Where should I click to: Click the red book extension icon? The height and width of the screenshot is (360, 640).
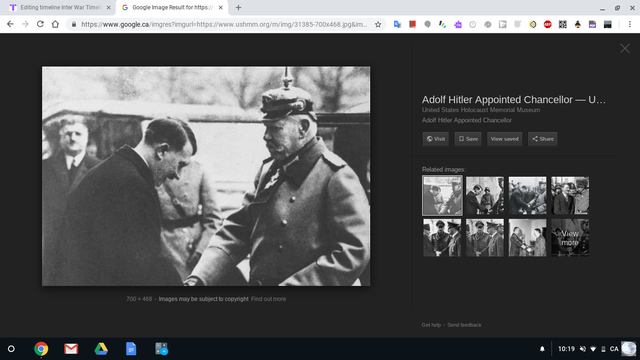(x=412, y=24)
